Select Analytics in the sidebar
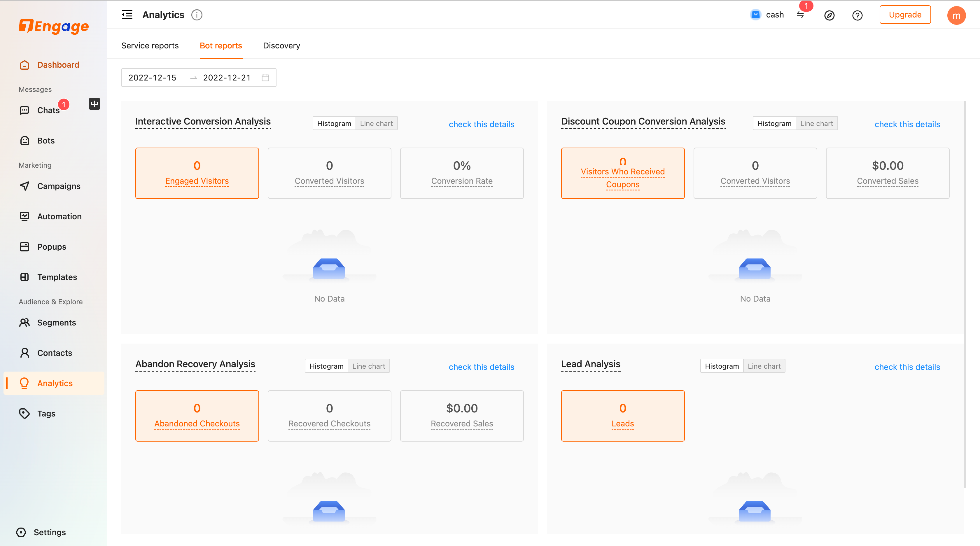Screen dimensions: 980x546 (x=54, y=383)
